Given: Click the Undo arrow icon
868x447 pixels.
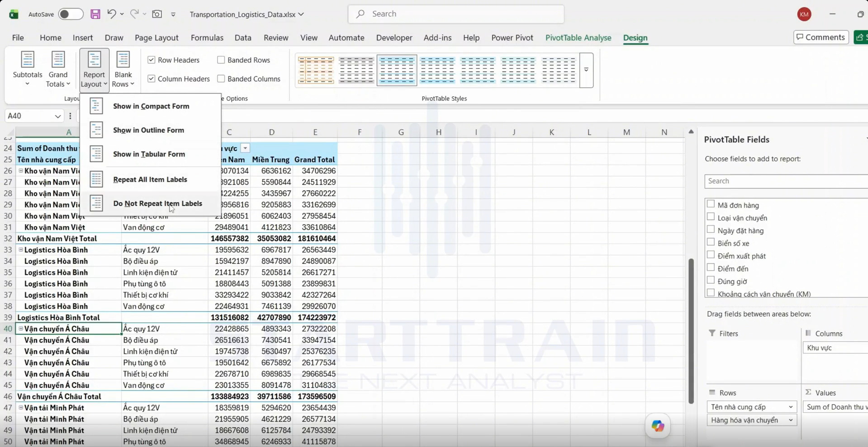Looking at the screenshot, I should 111,14.
